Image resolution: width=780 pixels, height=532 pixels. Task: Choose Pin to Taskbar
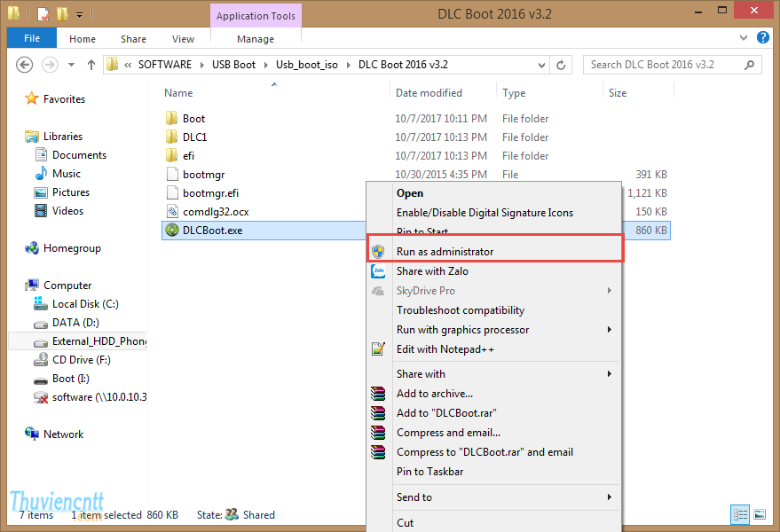click(x=494, y=472)
